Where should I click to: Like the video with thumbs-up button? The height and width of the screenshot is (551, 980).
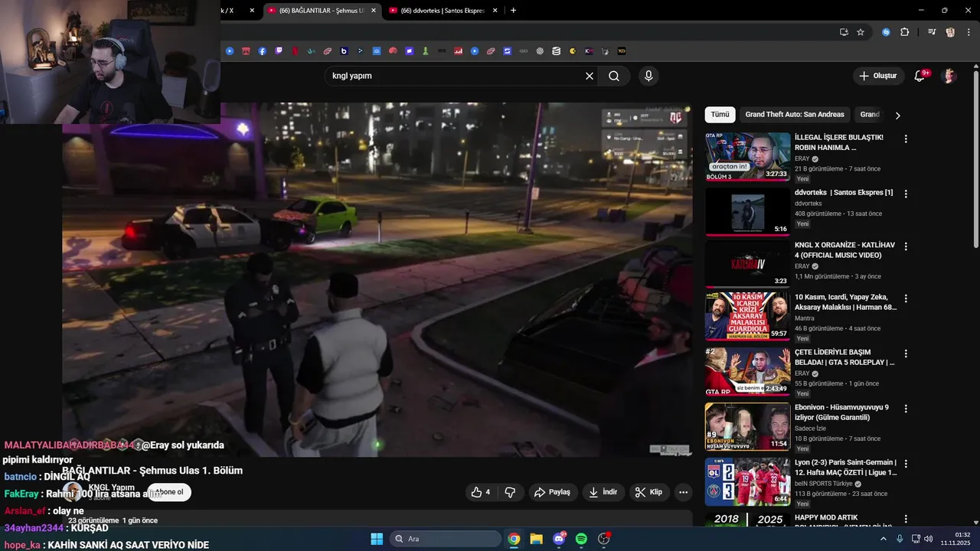click(480, 492)
